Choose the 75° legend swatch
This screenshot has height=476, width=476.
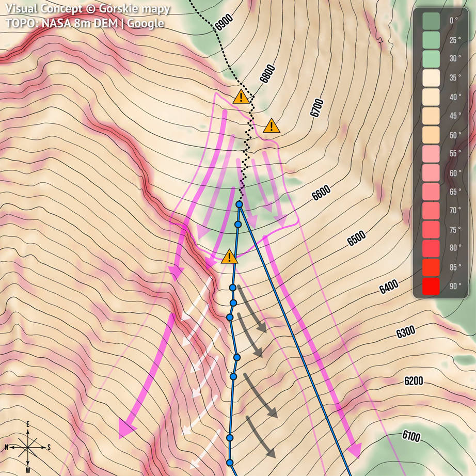click(431, 230)
